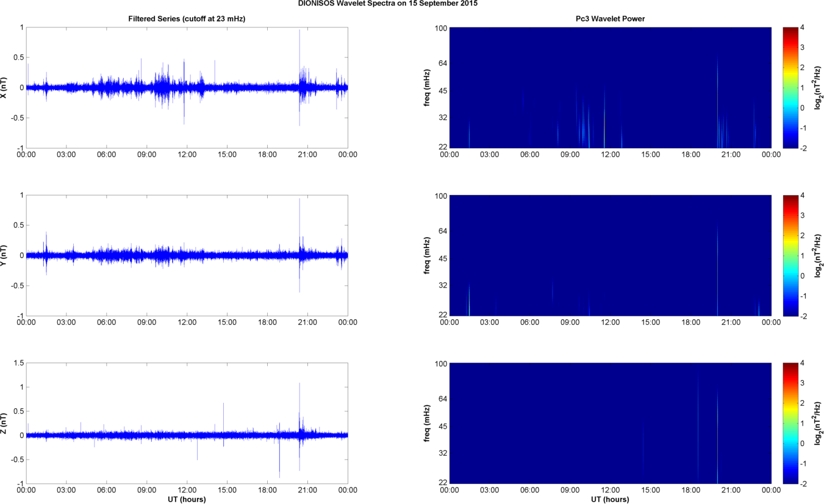Click the log2(nT²/Hz) label beside the bottom colorbar

tap(818, 423)
